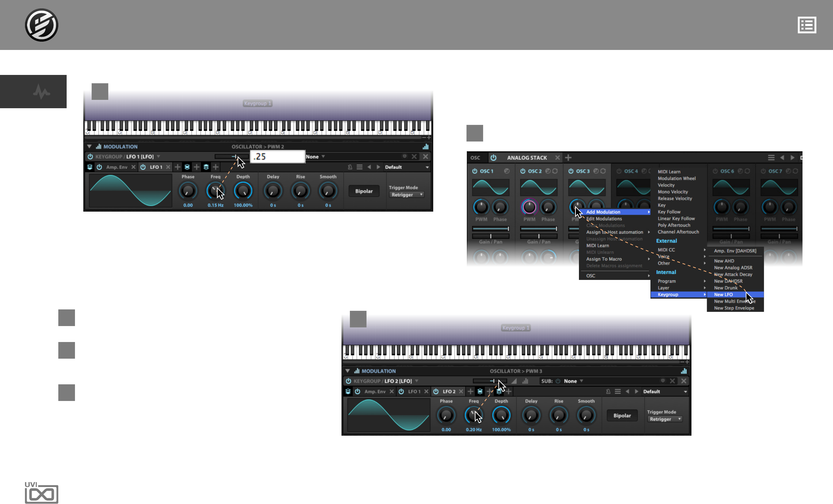
Task: Select New LFO menu entry
Action: 724,295
